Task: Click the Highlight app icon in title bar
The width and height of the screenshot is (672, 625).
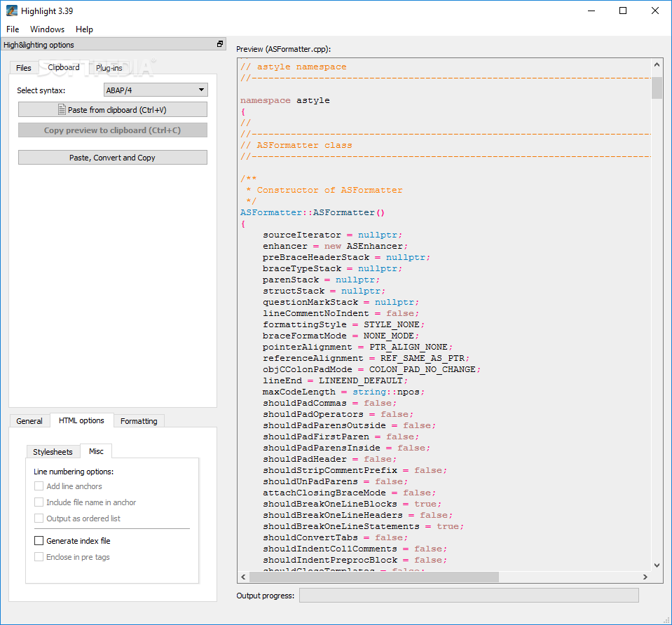Action: (12, 11)
